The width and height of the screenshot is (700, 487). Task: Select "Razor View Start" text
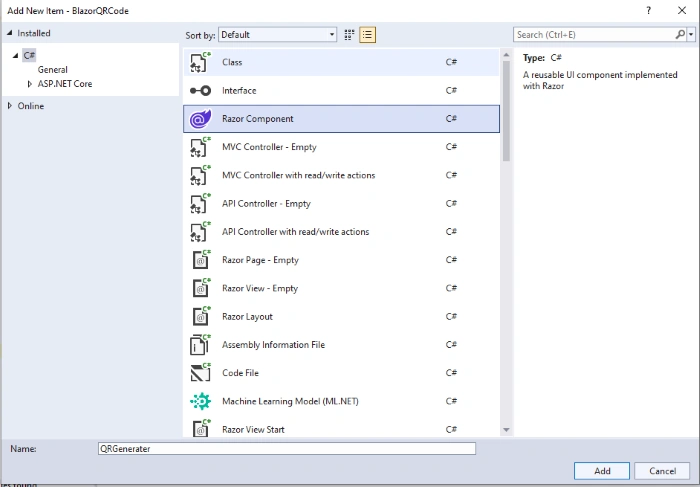tap(253, 429)
